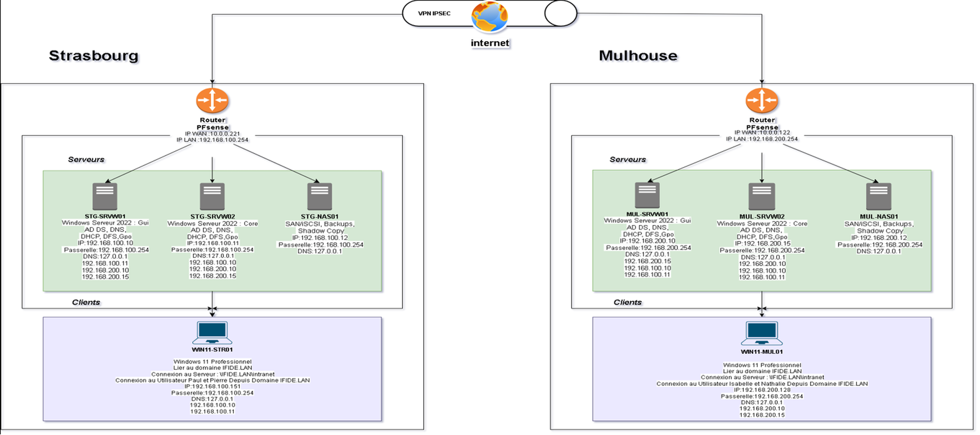This screenshot has width=980, height=435.
Task: Click the STG-SRVW02 server icon
Action: (x=212, y=197)
